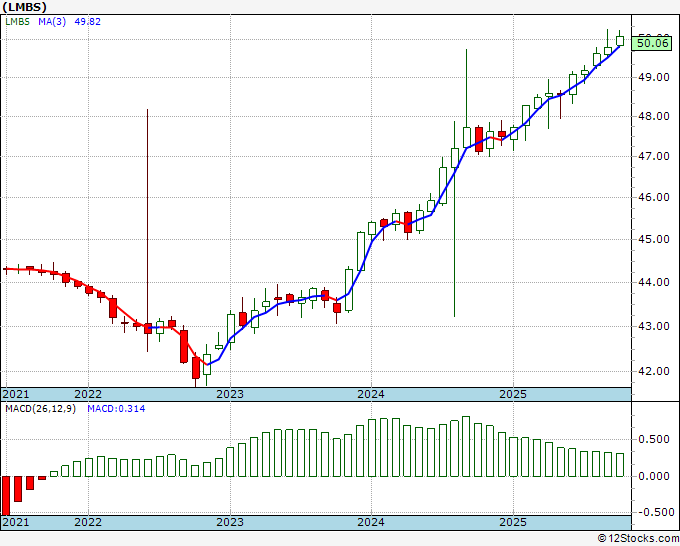Click the MACD:0.314 value label
The width and height of the screenshot is (680, 546).
point(116,409)
